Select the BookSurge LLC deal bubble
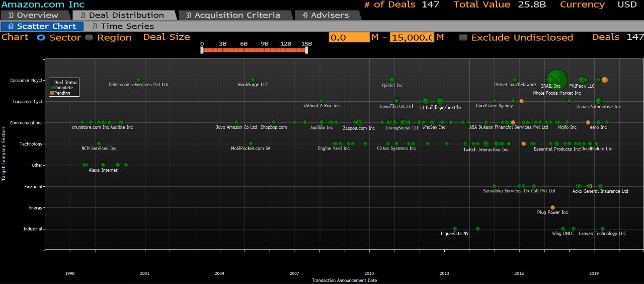The height and width of the screenshot is (284, 644). click(253, 80)
